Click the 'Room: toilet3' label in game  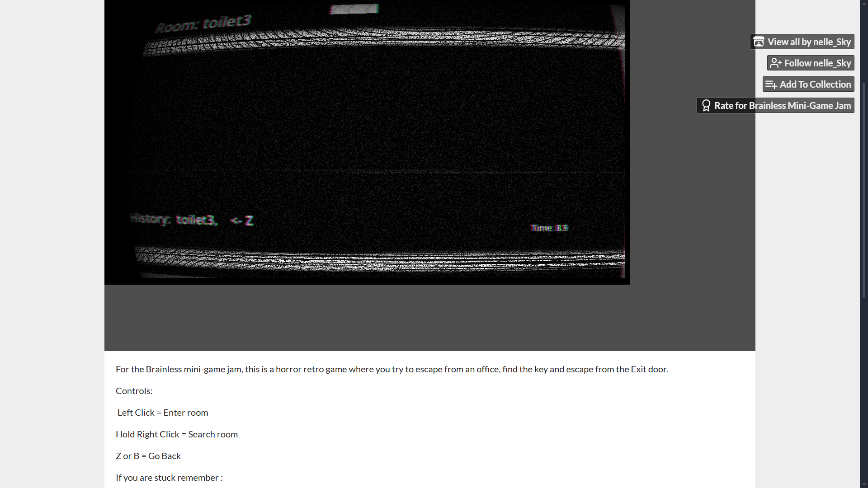[x=203, y=23]
